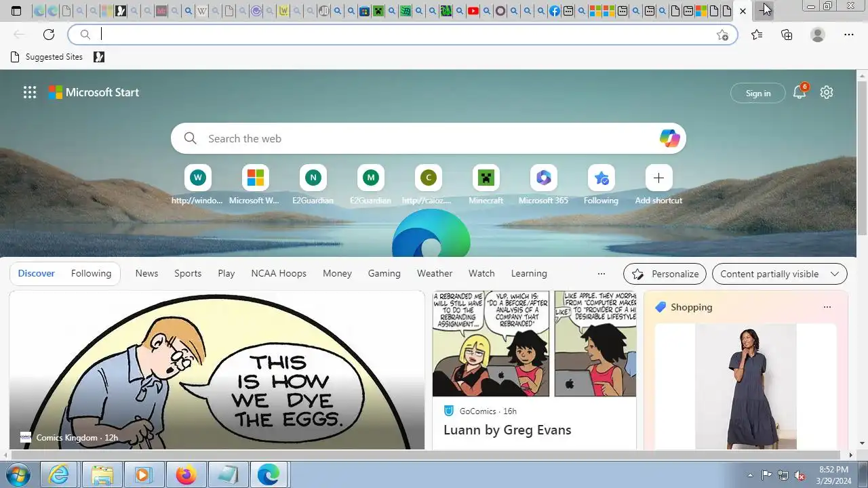This screenshot has width=868, height=488.
Task: Open Copilot icon in search box
Action: (669, 138)
